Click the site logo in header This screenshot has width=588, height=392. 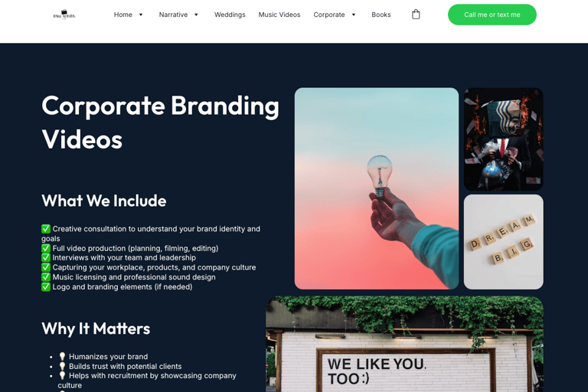pyautogui.click(x=64, y=15)
